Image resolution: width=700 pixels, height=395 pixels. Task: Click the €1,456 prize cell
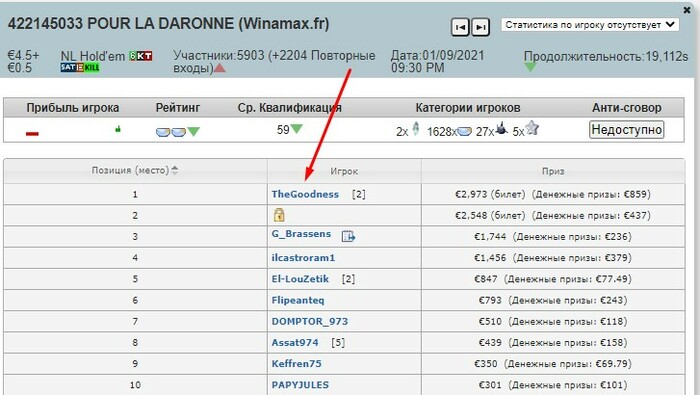point(553,258)
